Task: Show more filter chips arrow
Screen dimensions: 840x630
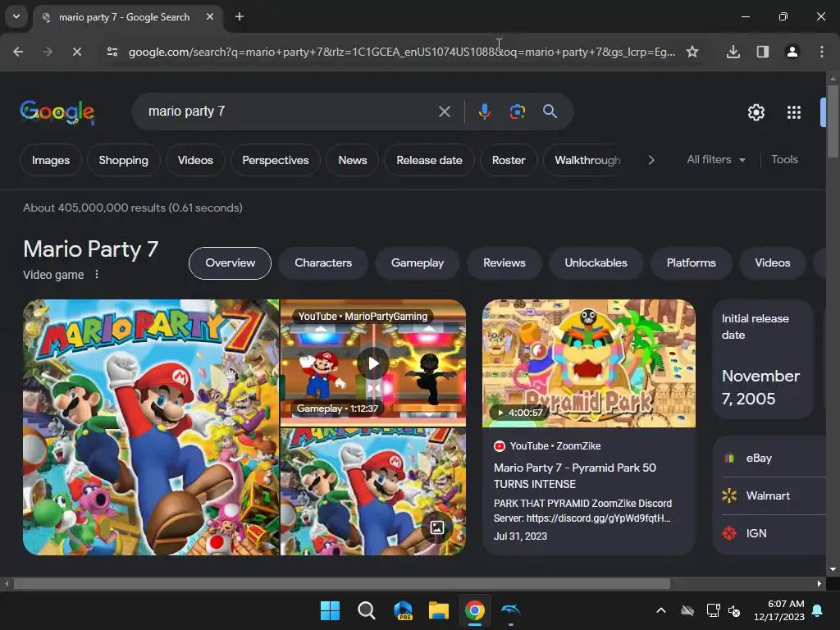Action: click(x=651, y=160)
